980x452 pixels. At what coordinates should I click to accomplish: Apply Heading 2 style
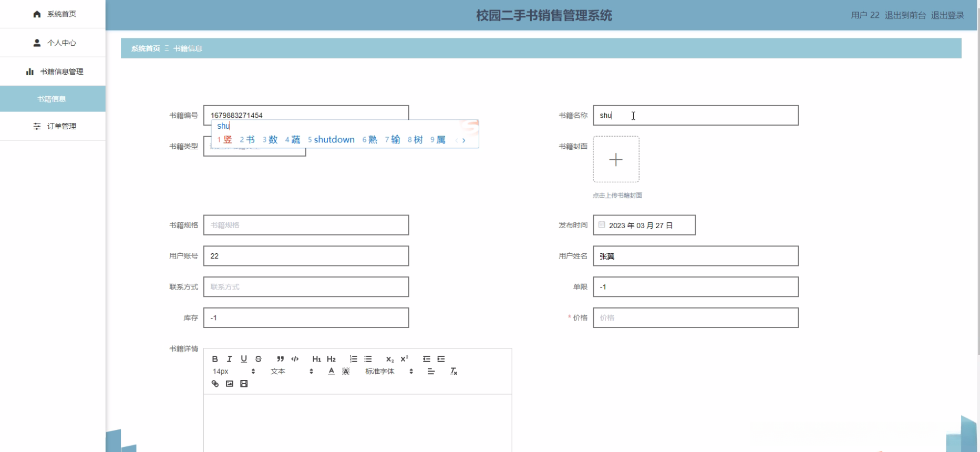331,359
